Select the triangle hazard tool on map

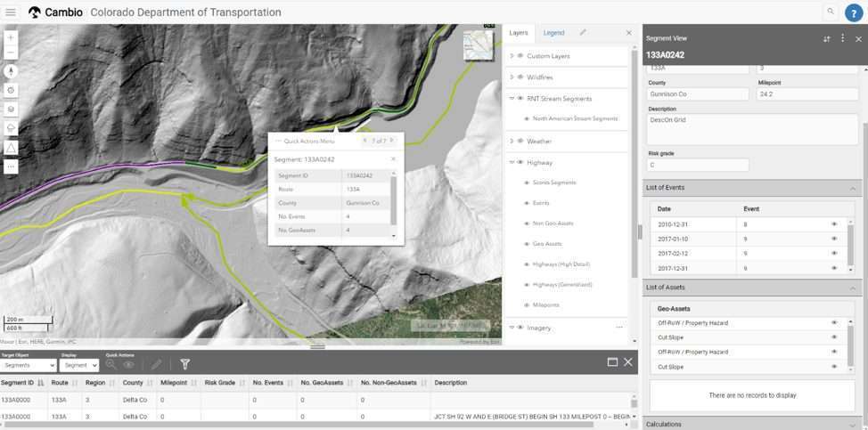[x=11, y=147]
